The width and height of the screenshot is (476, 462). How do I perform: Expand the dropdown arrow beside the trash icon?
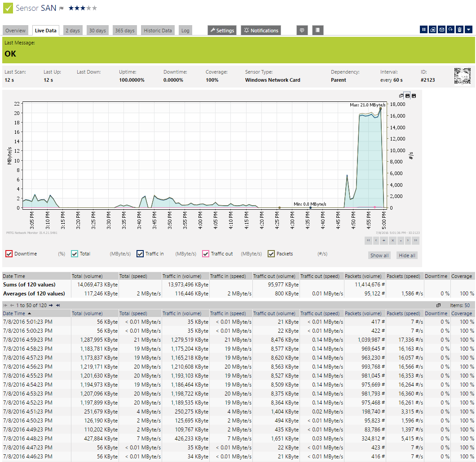(468, 30)
